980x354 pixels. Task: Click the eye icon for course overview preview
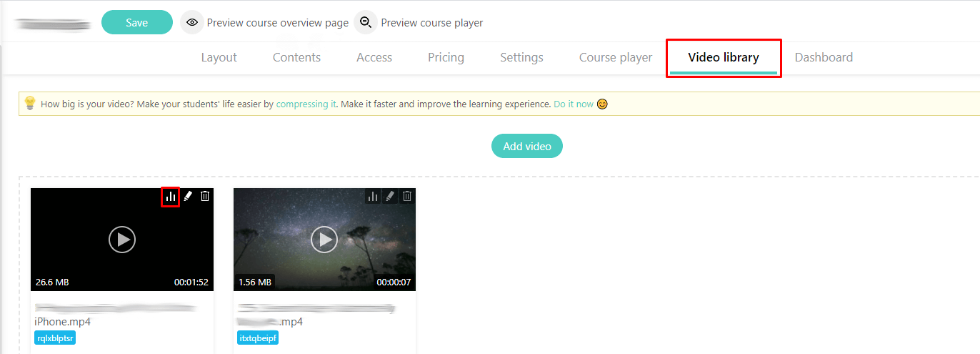coord(191,23)
